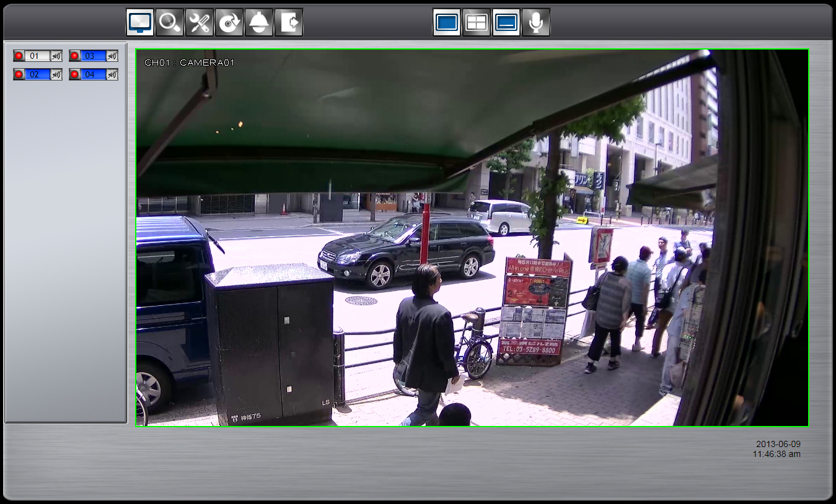
Task: Switch to quad split view layout
Action: click(x=477, y=22)
